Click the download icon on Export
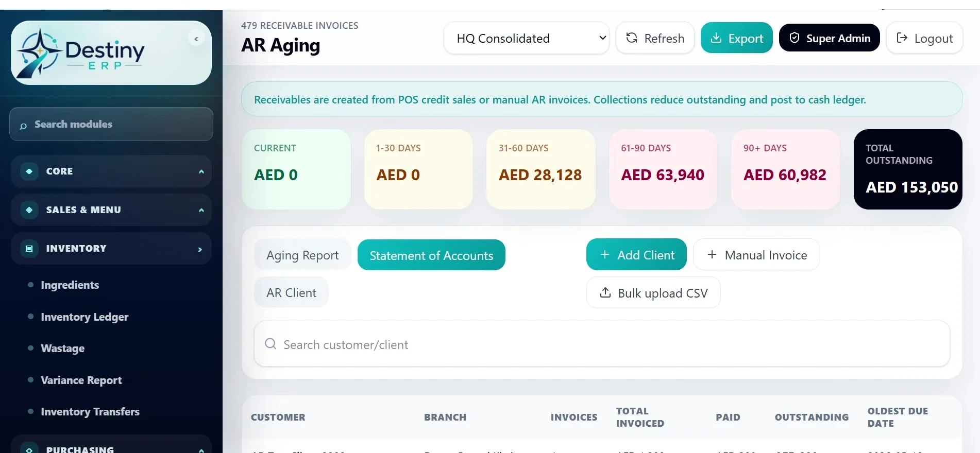This screenshot has width=980, height=453. pos(716,38)
